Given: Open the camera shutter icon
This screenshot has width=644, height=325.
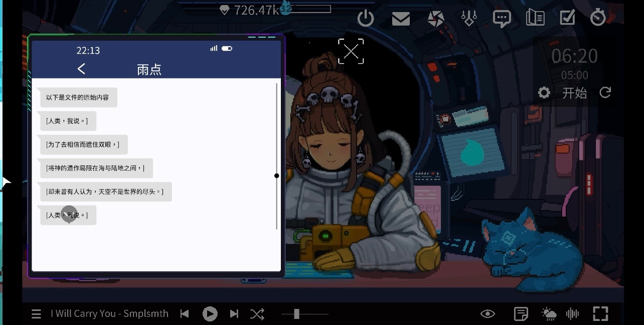Looking at the screenshot, I should point(435,19).
